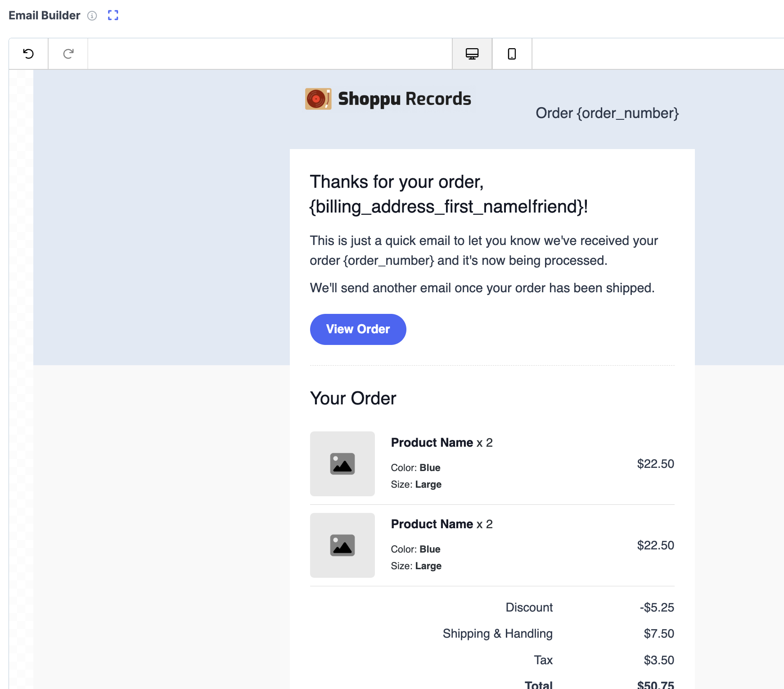Image resolution: width=784 pixels, height=689 pixels.
Task: Open the Email Builder info icon
Action: (92, 16)
